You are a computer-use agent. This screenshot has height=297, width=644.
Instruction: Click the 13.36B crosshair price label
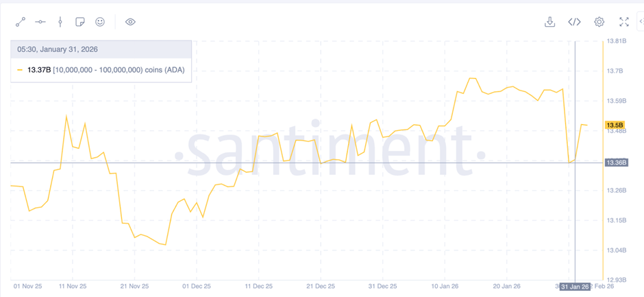[615, 163]
